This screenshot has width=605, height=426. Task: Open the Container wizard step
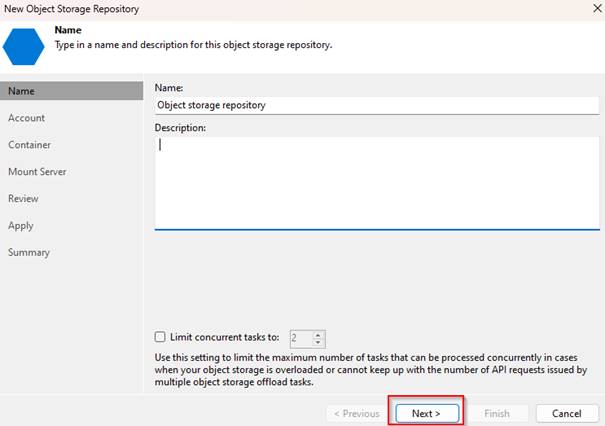pos(29,145)
